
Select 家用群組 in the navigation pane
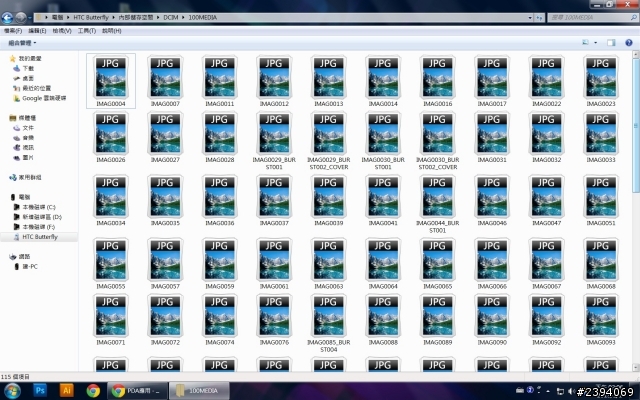[x=25, y=177]
